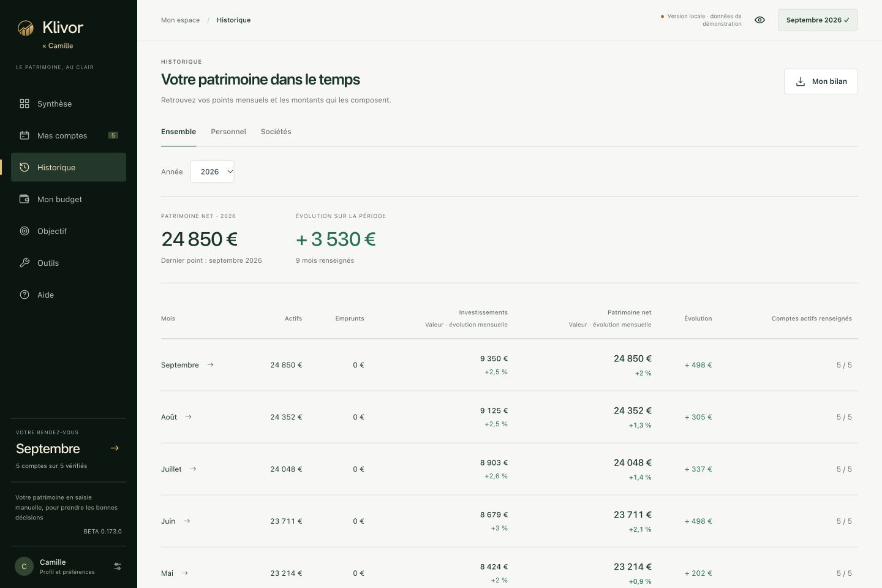Click the Klivor logo icon

(x=26, y=28)
